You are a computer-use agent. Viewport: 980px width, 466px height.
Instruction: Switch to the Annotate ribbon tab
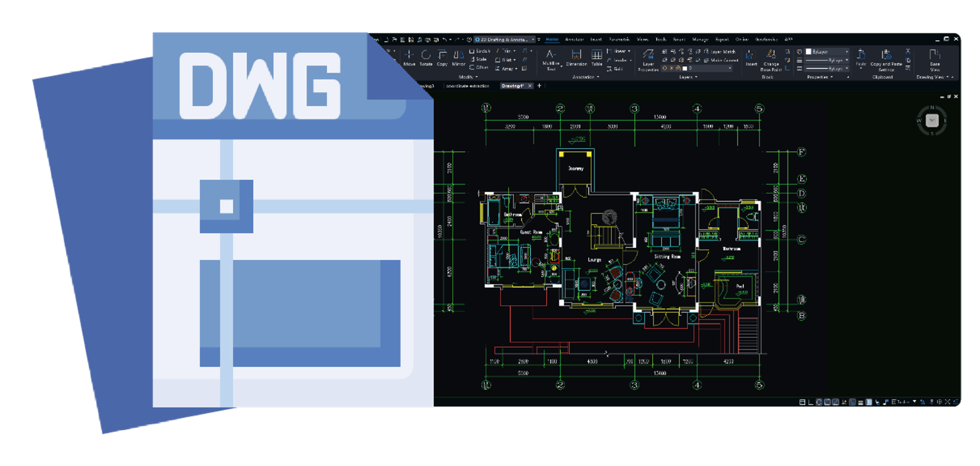574,39
